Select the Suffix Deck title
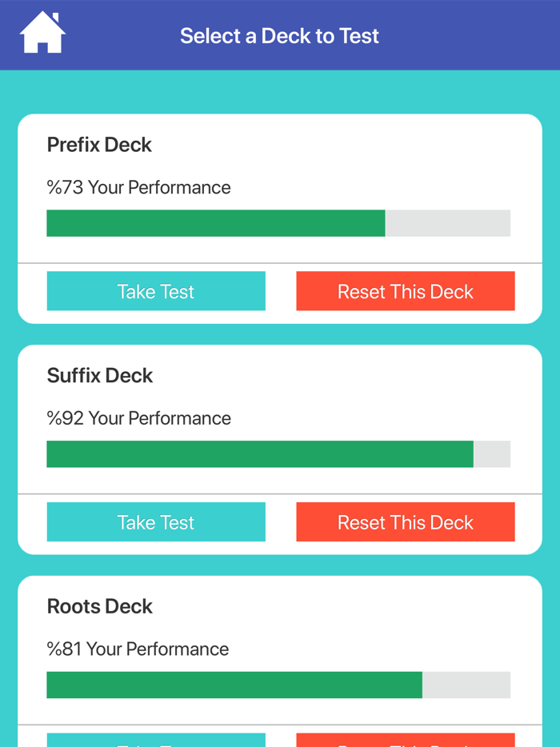 point(100,376)
